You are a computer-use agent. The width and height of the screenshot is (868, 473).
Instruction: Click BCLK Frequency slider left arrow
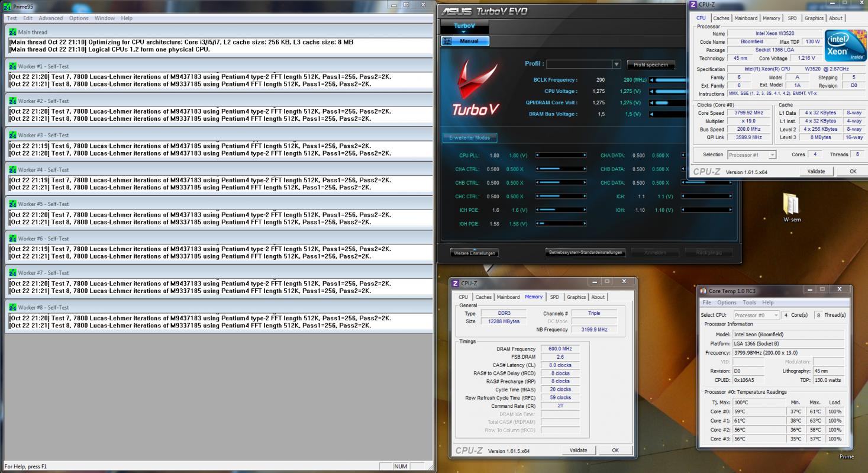651,80
